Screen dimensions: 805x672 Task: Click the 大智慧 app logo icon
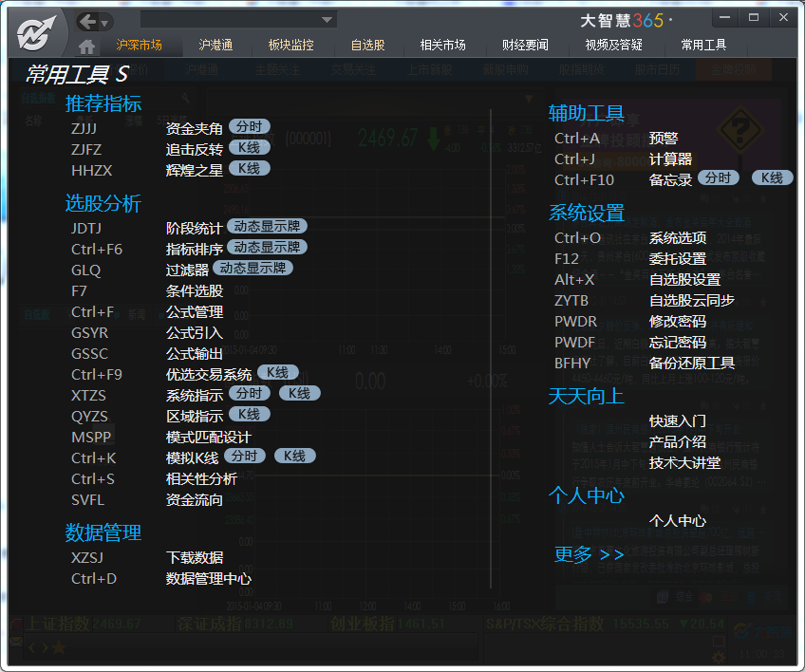pos(39,32)
